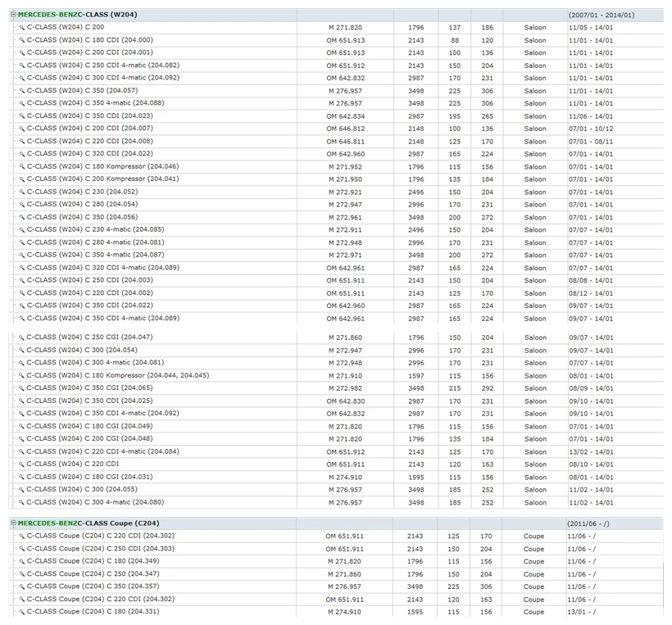Select the Coupe date cell 13/01 - /
This screenshot has height=625, width=672.
tap(582, 612)
